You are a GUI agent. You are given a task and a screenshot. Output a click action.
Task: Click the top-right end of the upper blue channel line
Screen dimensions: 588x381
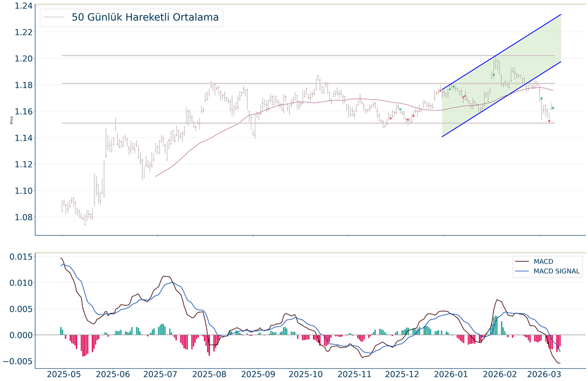tap(561, 15)
